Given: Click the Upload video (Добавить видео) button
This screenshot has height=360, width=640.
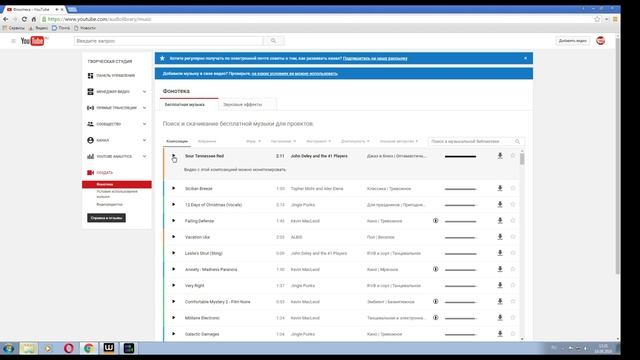Looking at the screenshot, I should click(x=572, y=41).
